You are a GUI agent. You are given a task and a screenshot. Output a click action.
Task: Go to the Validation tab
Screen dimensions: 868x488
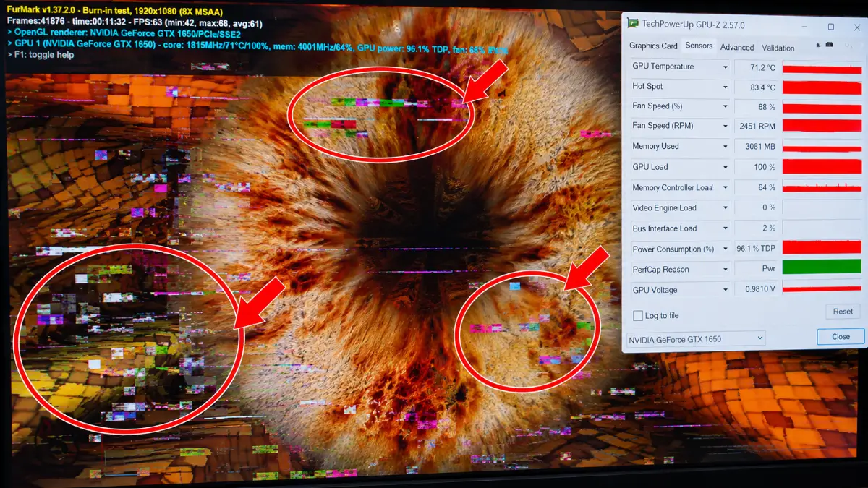pyautogui.click(x=778, y=48)
